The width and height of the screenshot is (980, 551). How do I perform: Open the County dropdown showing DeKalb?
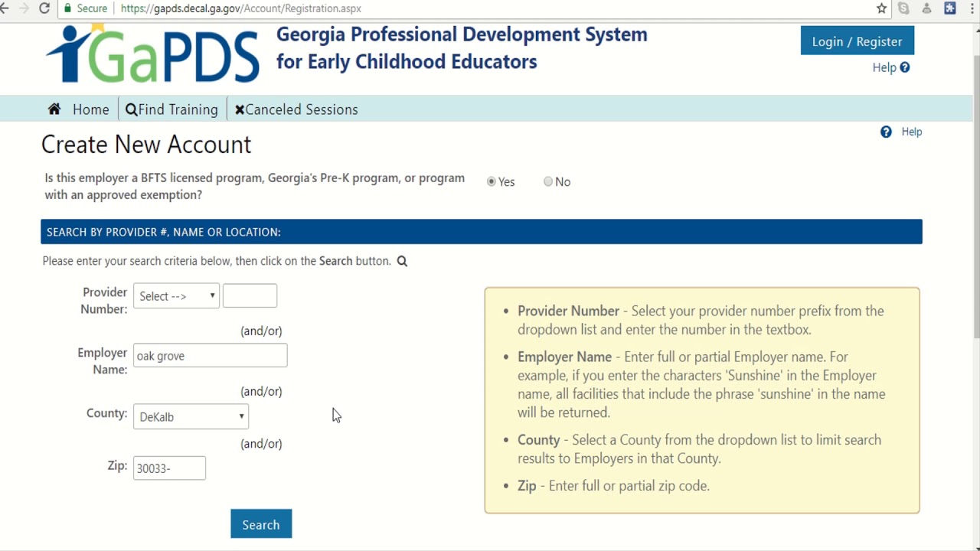point(191,416)
